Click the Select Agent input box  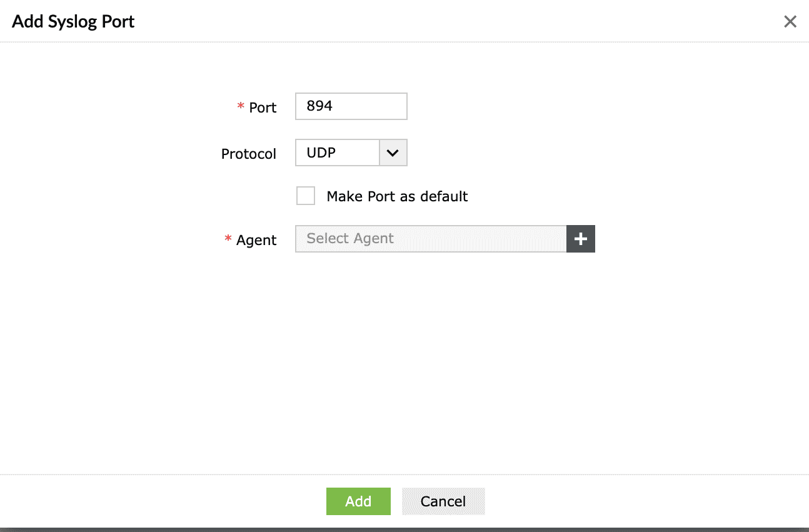point(430,239)
